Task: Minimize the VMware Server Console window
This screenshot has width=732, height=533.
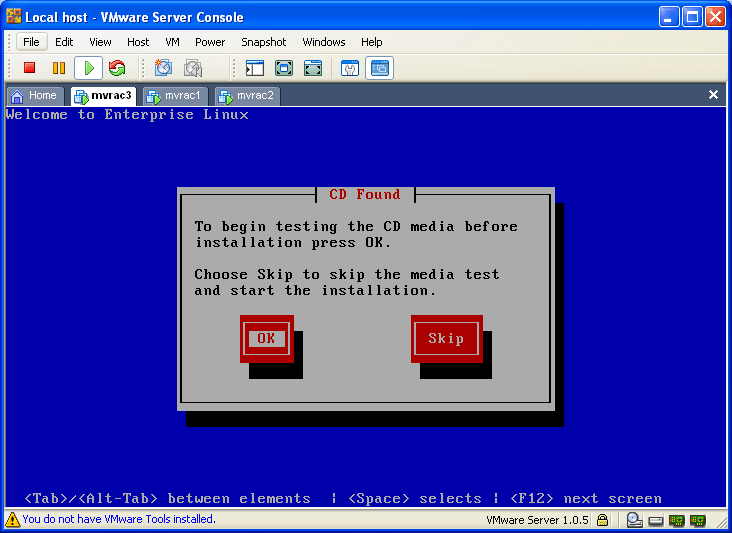Action: [669, 17]
